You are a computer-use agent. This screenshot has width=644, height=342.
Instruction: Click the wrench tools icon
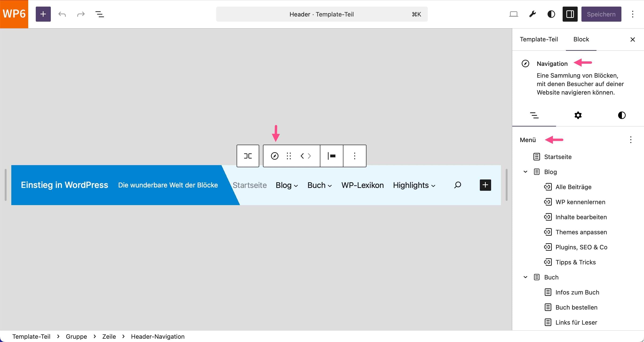[x=533, y=14]
